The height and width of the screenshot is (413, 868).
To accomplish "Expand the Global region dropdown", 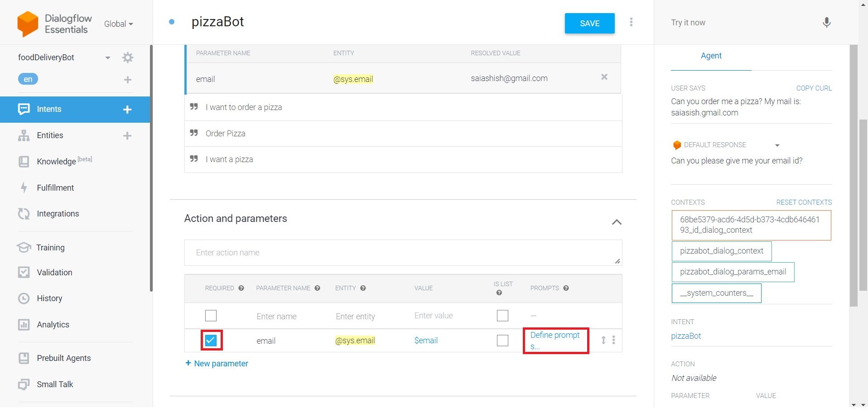I will (118, 24).
